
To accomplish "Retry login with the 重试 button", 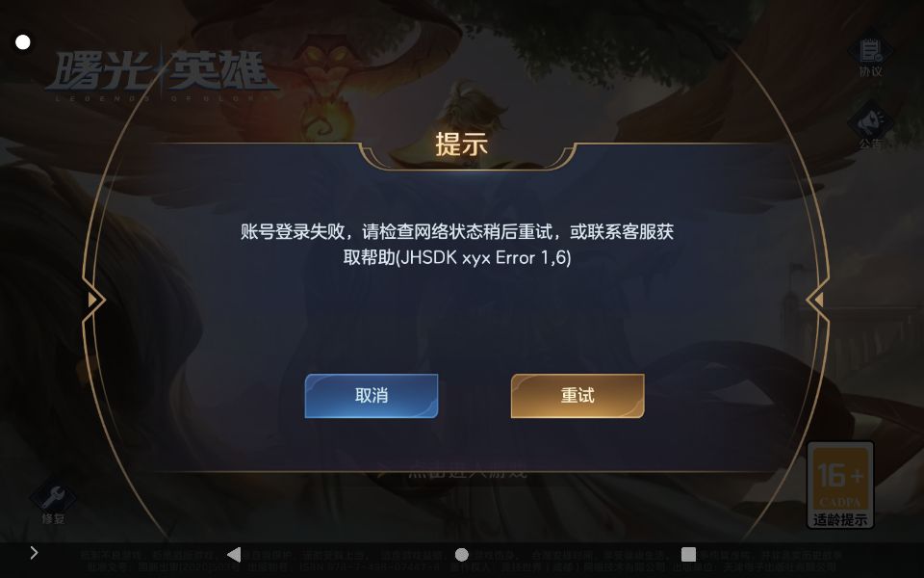I will click(577, 396).
